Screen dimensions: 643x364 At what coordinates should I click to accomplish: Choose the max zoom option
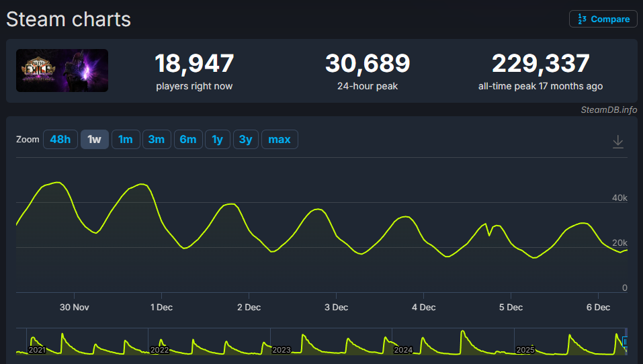[x=280, y=140]
